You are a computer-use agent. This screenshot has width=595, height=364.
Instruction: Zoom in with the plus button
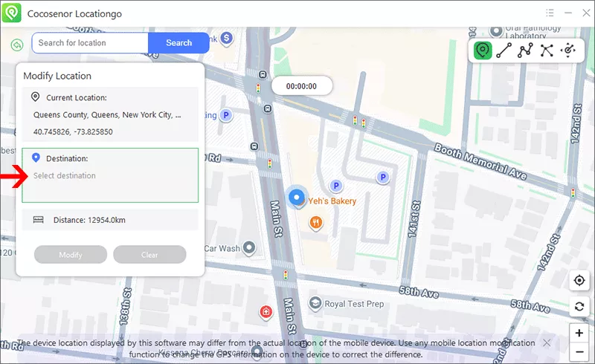pos(579,333)
